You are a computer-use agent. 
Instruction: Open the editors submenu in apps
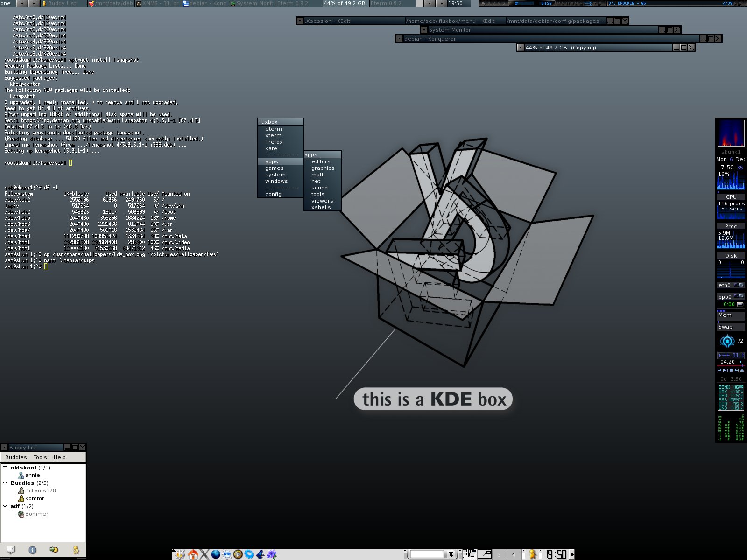321,161
